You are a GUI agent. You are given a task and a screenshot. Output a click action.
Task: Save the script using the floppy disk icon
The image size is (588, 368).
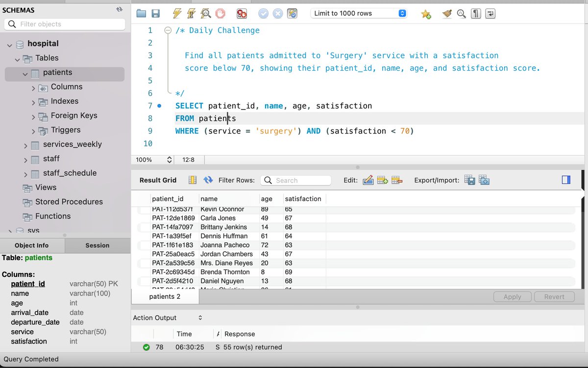[155, 14]
